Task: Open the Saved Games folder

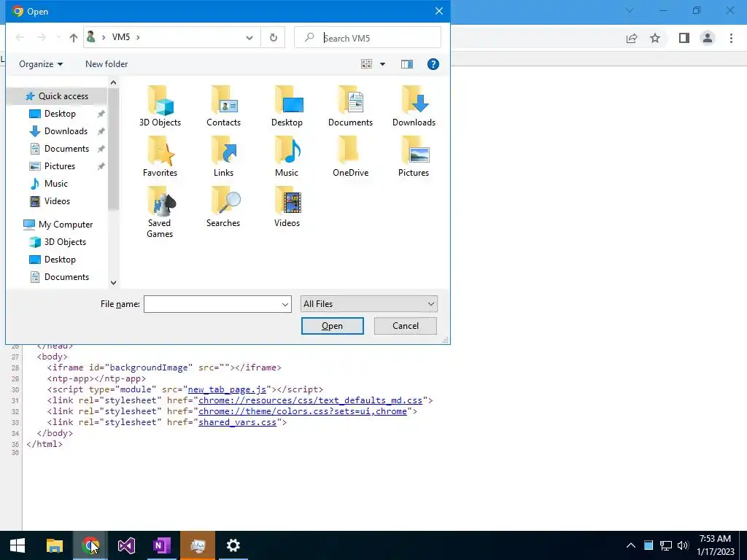Action: point(160,212)
